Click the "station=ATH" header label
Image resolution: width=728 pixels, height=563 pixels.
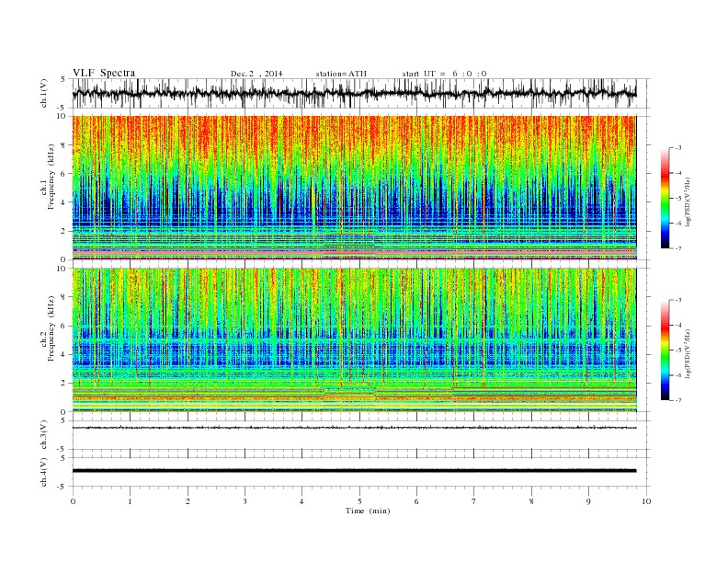[x=341, y=74]
